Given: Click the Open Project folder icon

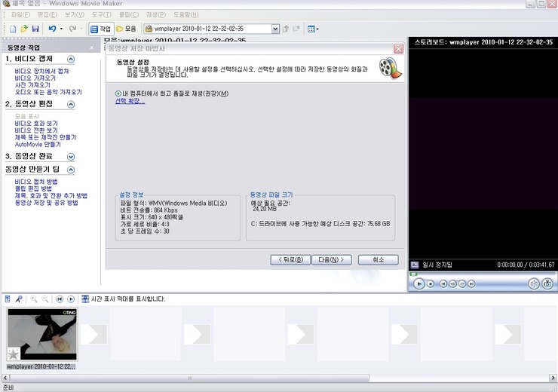Looking at the screenshot, I should coord(24,29).
